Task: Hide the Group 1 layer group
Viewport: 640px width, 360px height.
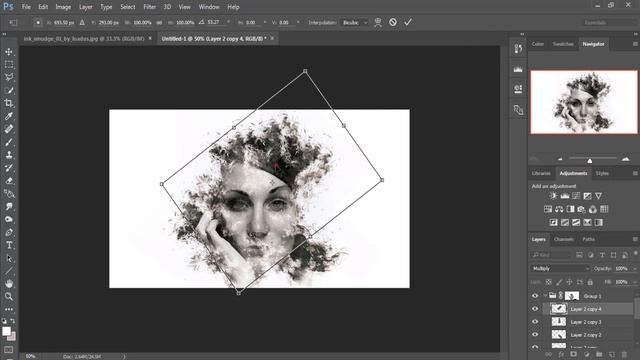Action: 535,296
